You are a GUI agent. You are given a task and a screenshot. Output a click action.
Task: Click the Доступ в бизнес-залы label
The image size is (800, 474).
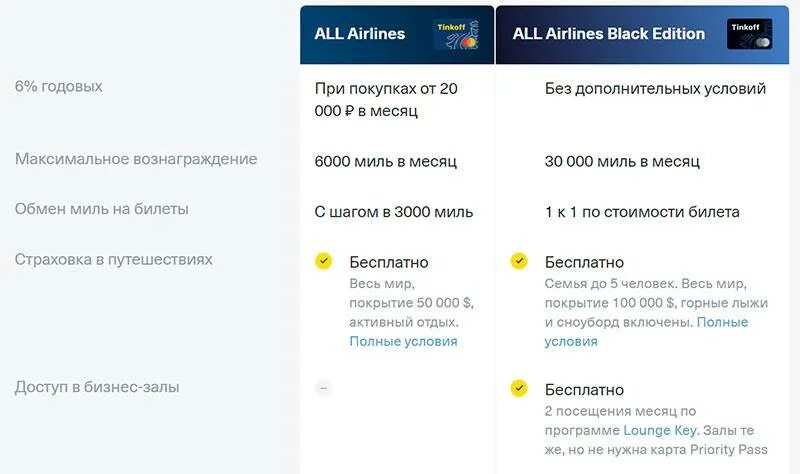tap(97, 387)
